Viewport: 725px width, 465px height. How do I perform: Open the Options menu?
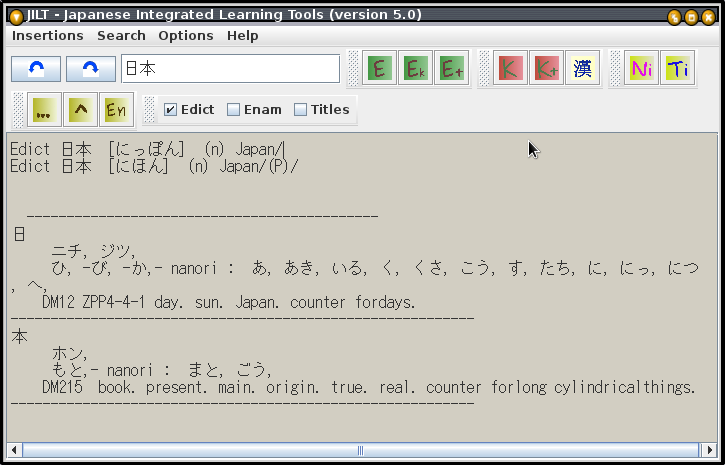tap(186, 36)
